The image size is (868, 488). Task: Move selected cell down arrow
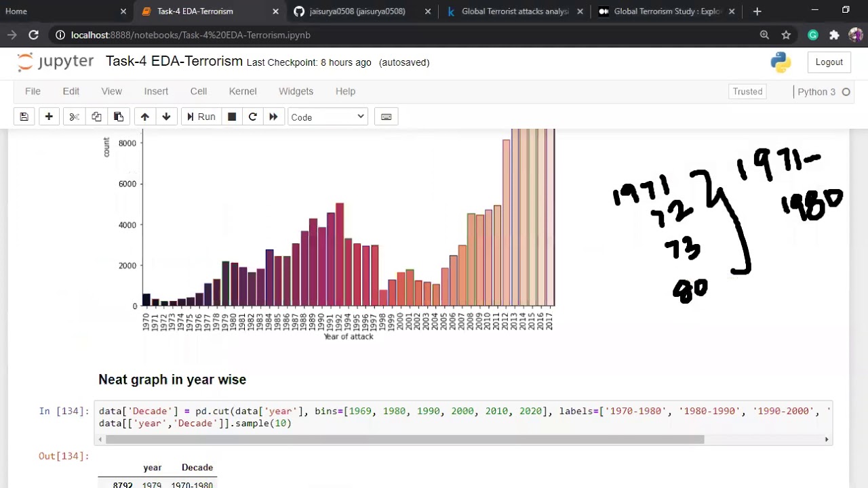[166, 117]
